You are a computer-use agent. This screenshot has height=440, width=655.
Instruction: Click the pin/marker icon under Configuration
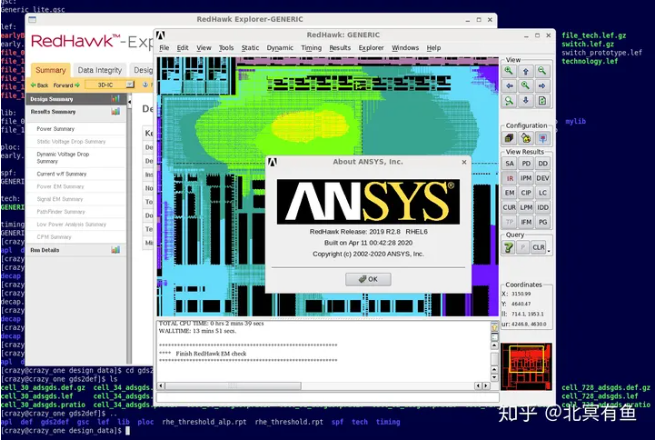tap(542, 138)
